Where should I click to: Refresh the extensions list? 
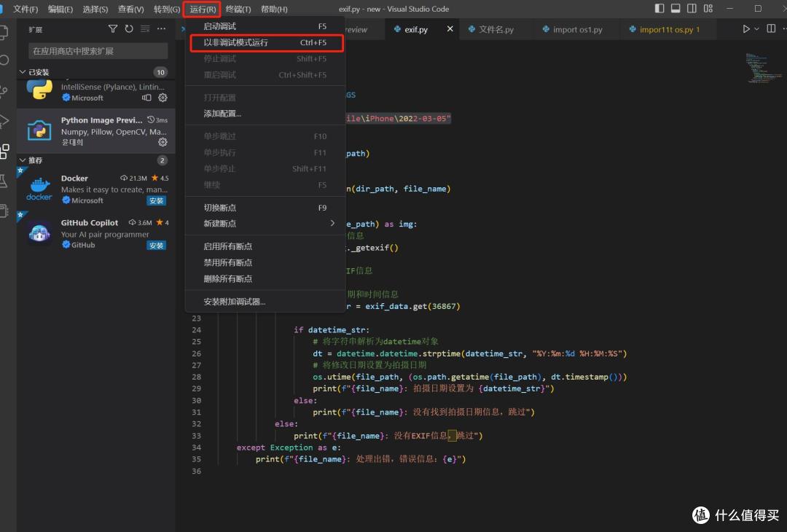click(x=129, y=29)
